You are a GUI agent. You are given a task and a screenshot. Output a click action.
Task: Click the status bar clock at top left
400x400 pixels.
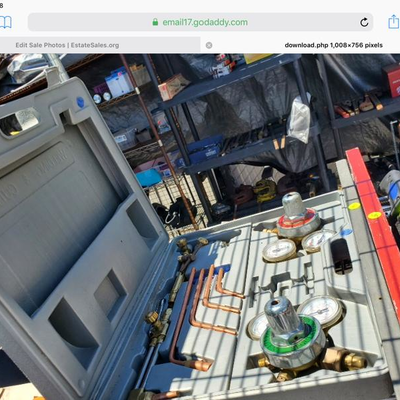(1, 5)
